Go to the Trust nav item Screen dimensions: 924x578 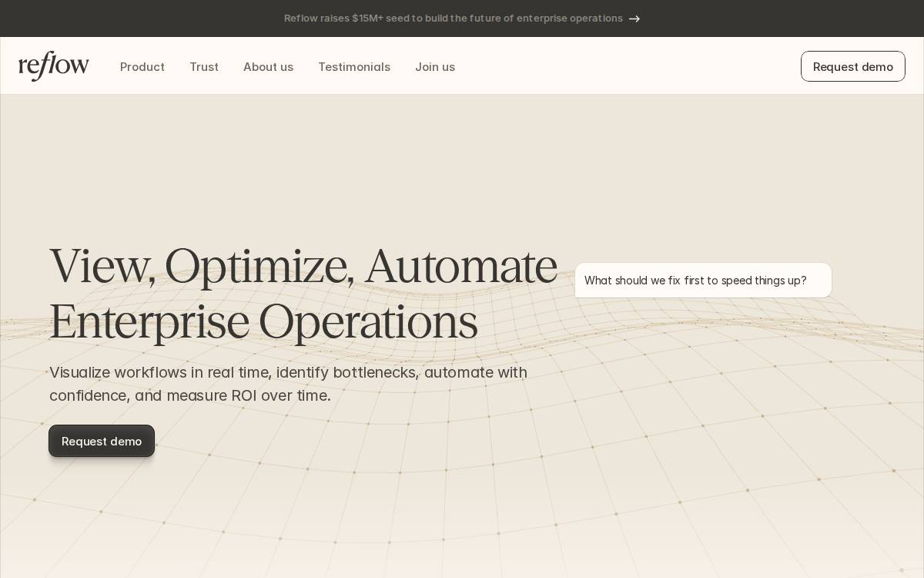tap(204, 67)
